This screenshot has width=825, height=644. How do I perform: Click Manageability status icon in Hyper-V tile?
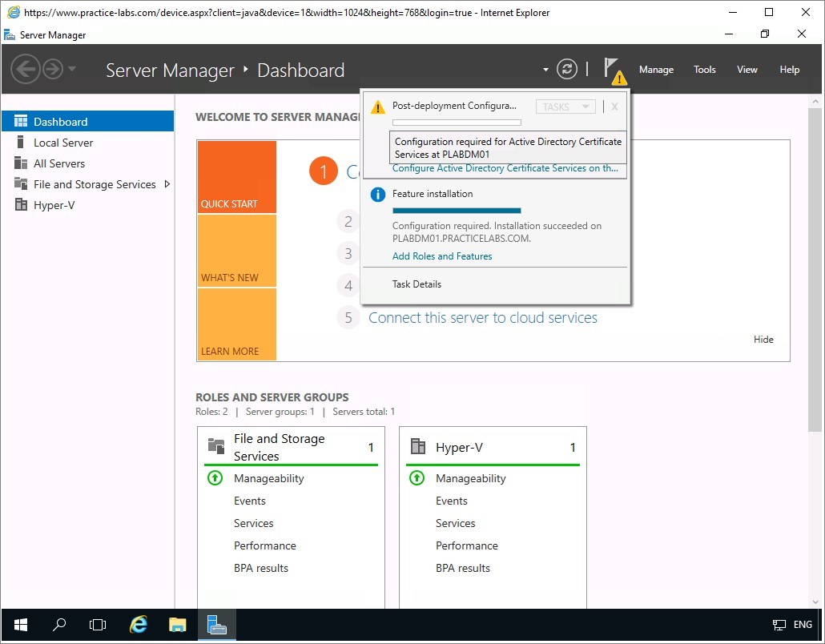click(417, 477)
